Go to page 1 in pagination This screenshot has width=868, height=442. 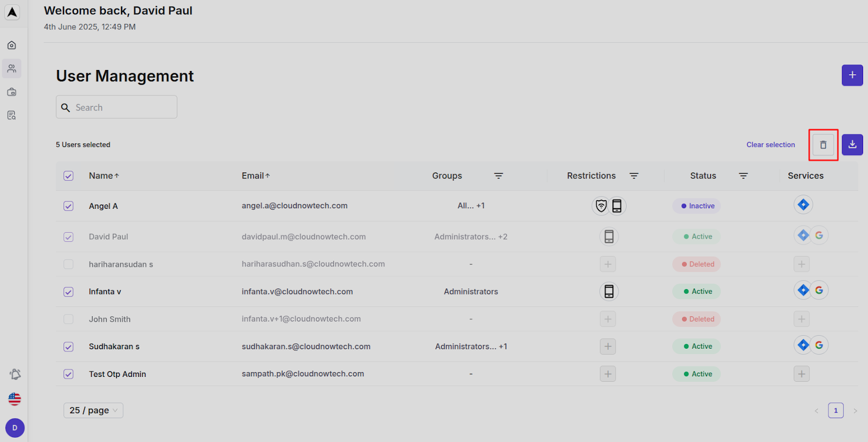835,411
